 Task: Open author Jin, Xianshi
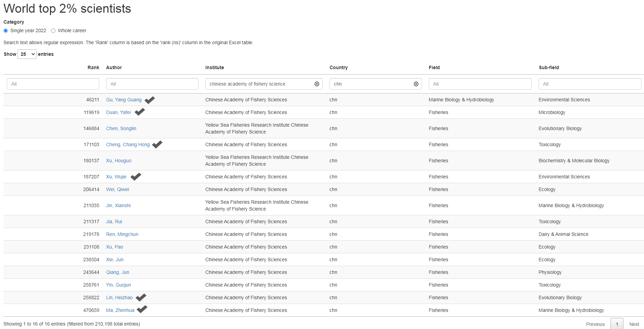tap(118, 205)
